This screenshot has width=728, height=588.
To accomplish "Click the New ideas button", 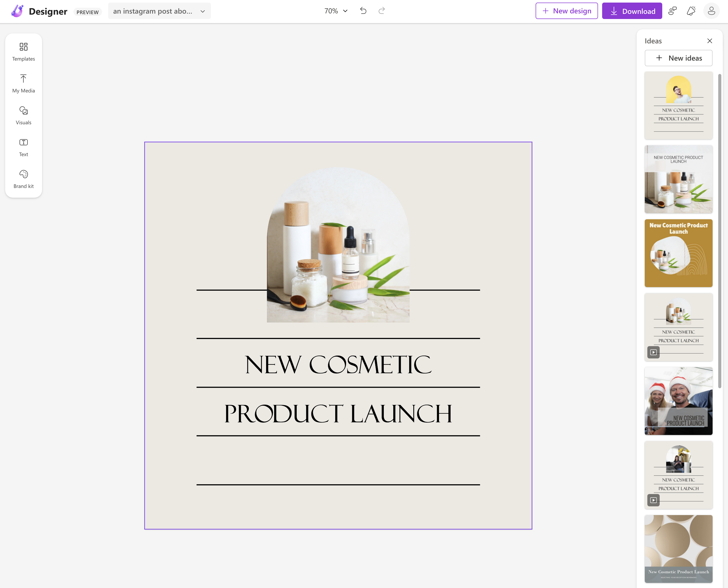I will pyautogui.click(x=678, y=58).
